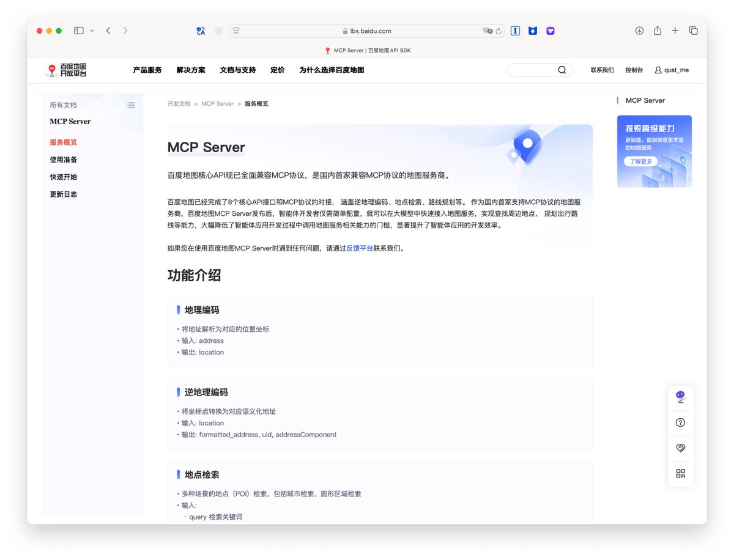This screenshot has width=734, height=560.
Task: Open the 解决方案 menu
Action: pos(191,70)
